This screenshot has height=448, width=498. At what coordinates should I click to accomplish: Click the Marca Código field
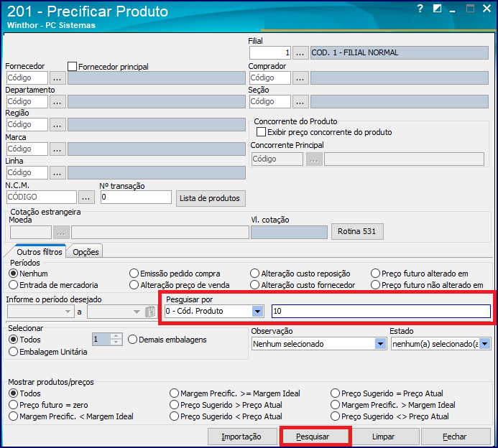27,149
